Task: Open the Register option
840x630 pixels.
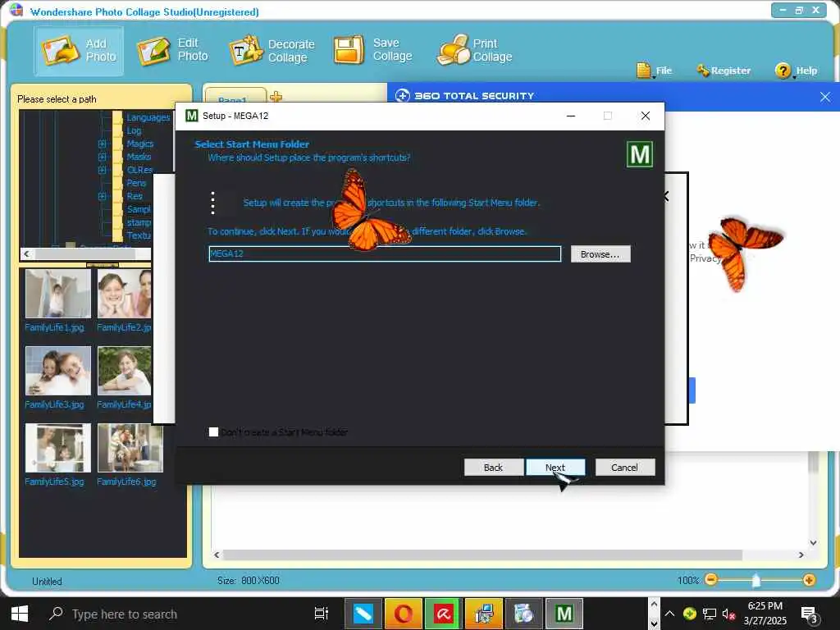Action: point(724,71)
